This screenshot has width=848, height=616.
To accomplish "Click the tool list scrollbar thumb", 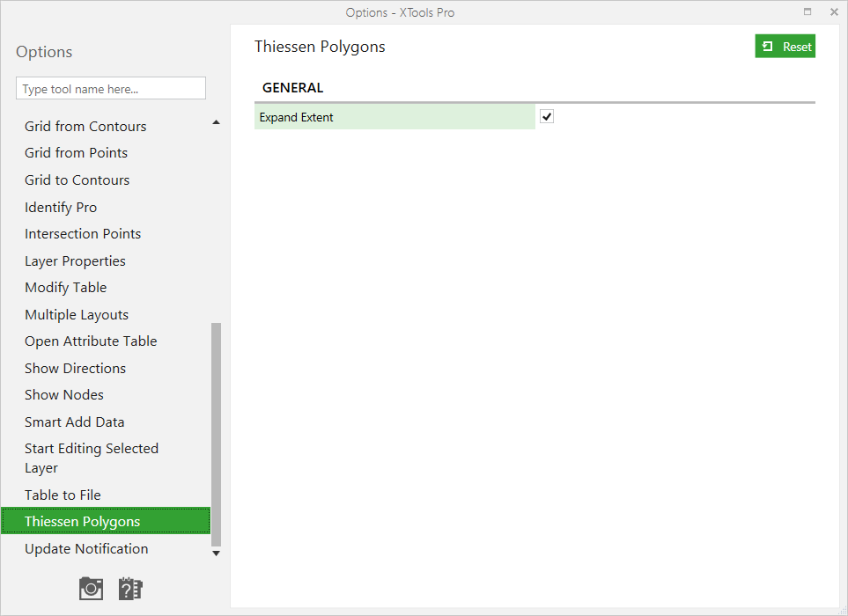I will pyautogui.click(x=217, y=435).
